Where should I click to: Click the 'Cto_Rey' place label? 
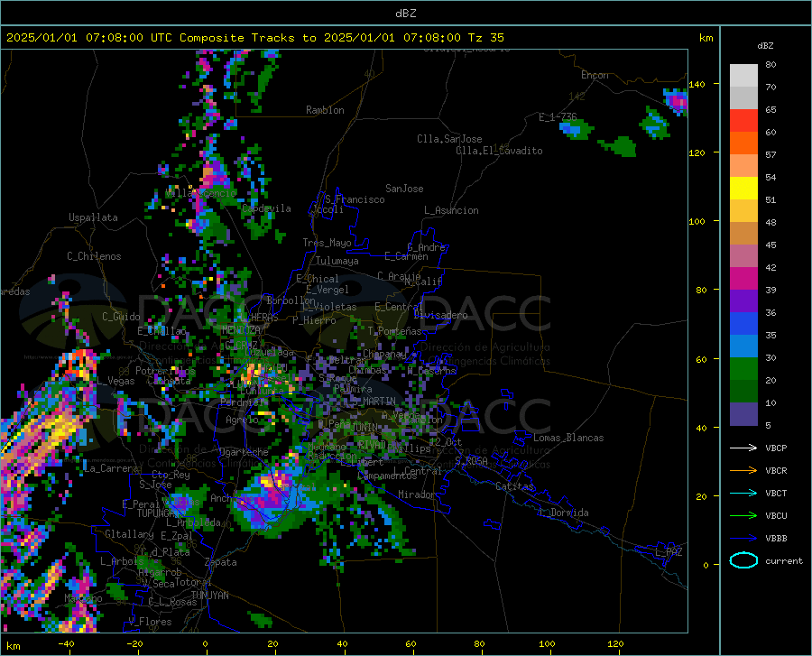(x=171, y=475)
